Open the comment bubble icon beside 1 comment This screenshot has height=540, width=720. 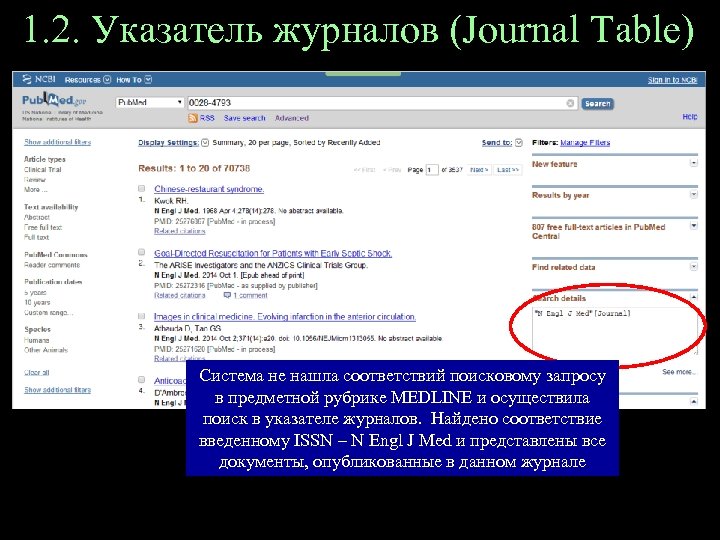227,295
